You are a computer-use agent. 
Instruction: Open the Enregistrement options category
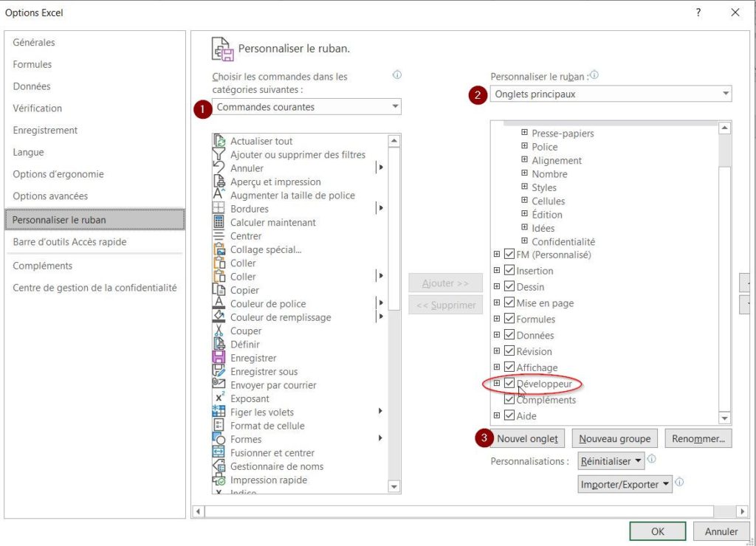click(45, 130)
